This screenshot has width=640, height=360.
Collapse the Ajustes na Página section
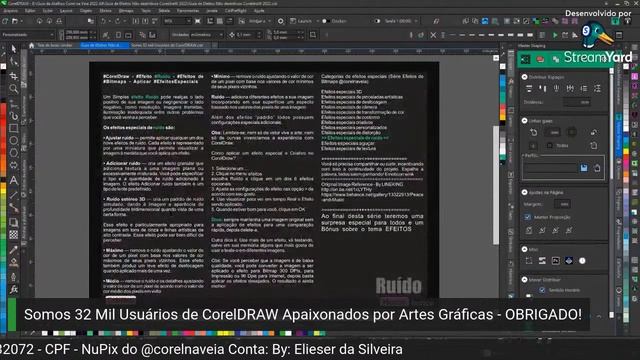pos(524,192)
